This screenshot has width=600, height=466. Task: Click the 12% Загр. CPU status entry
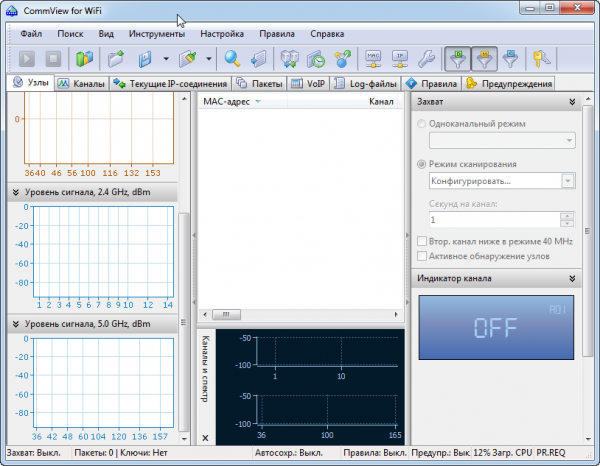click(x=503, y=453)
